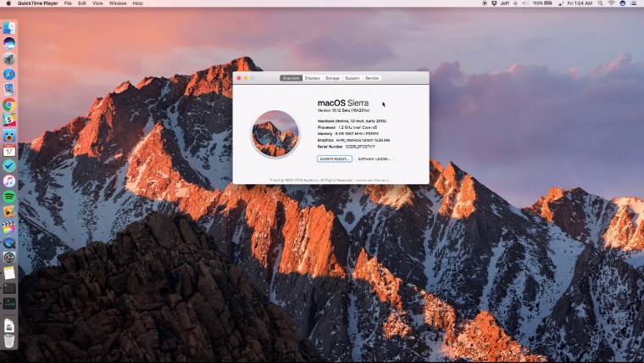Launch iTunes from the dock
This screenshot has height=363, width=644.
coord(9,181)
